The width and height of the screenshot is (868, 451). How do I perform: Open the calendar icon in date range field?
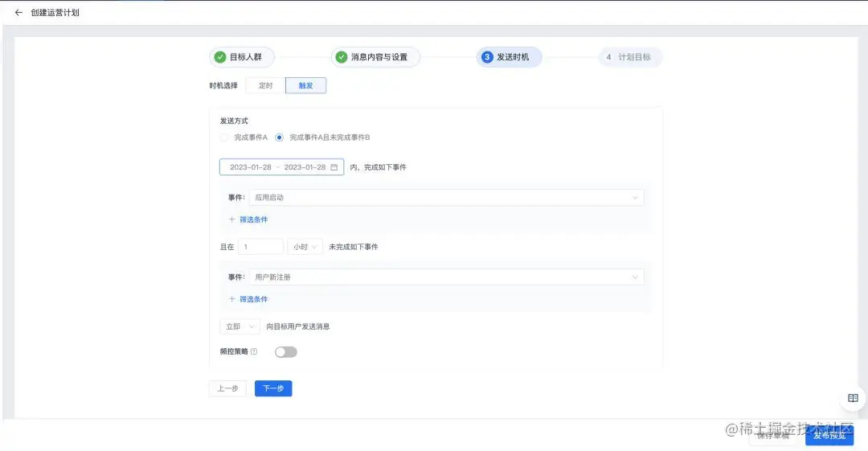(x=334, y=166)
